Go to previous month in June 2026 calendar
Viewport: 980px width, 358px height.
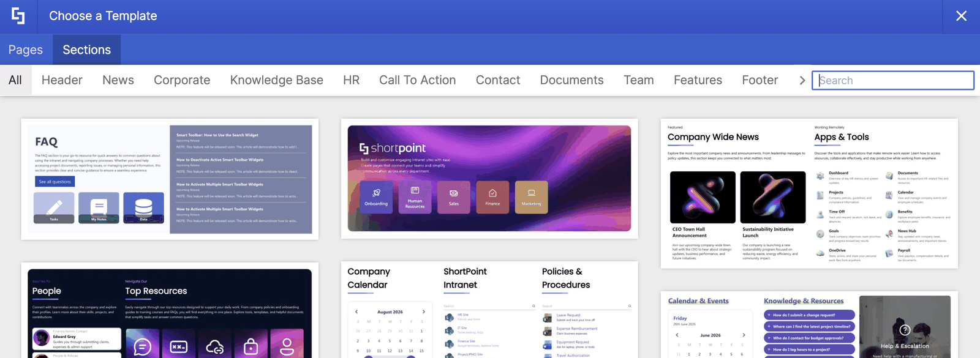point(677,335)
